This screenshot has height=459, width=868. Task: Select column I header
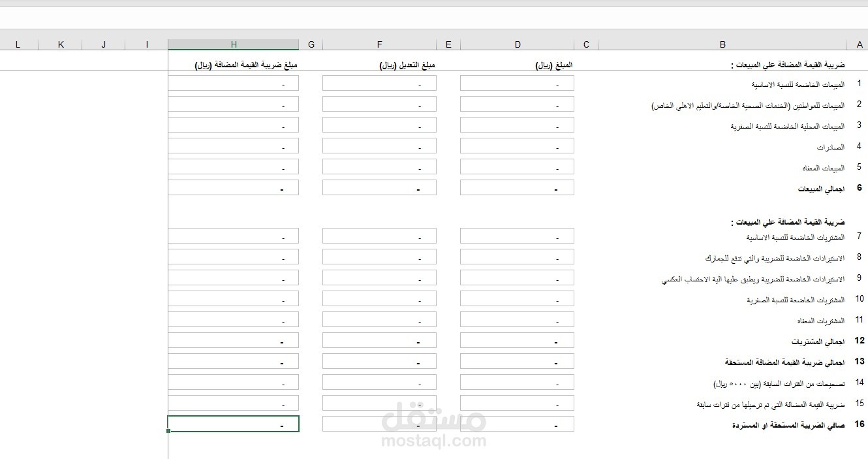[x=147, y=44]
